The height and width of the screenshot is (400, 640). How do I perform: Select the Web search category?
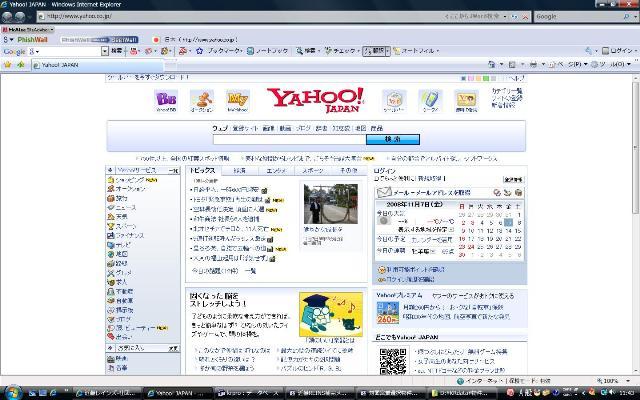pyautogui.click(x=220, y=128)
